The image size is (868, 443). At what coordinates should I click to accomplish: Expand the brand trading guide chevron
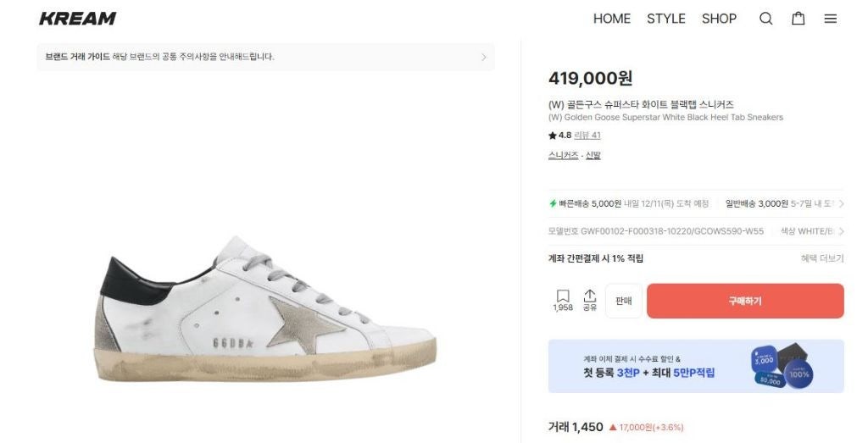(484, 58)
